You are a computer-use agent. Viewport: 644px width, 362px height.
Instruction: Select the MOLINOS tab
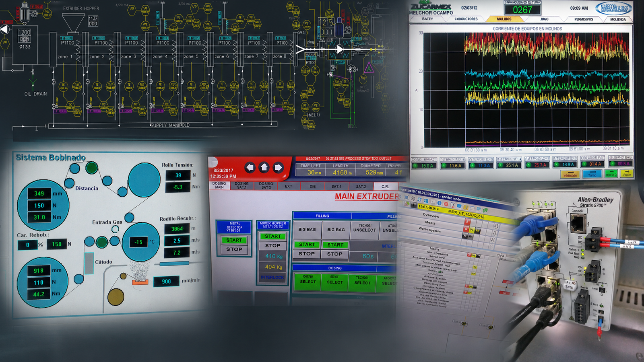504,19
